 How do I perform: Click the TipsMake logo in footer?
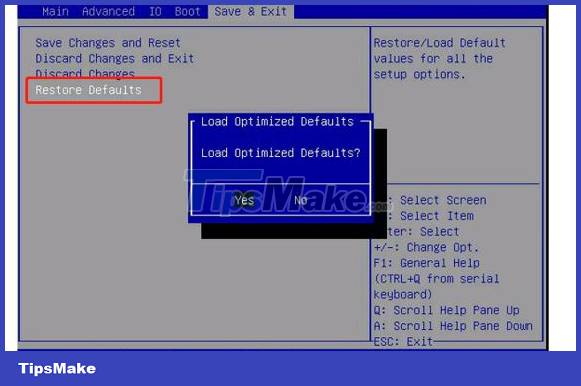tap(57, 368)
